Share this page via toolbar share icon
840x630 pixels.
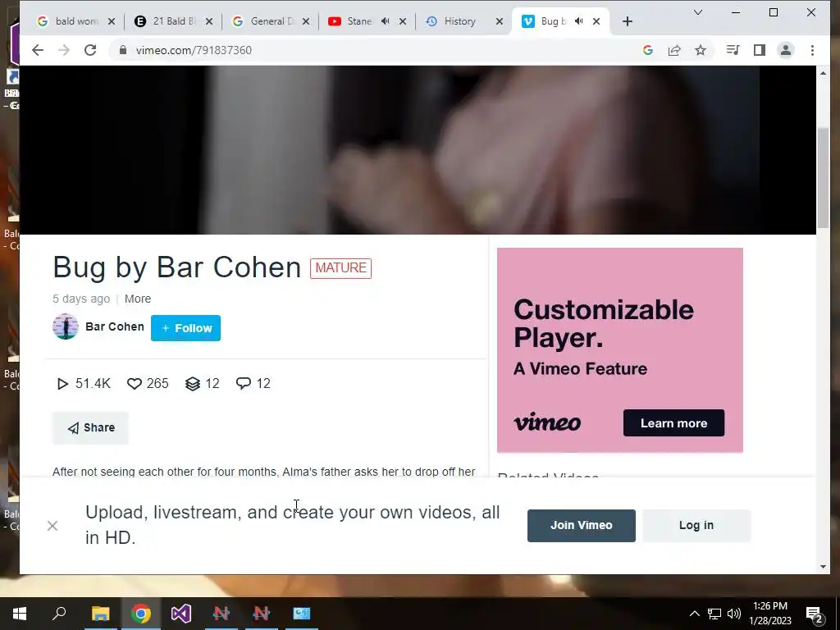pyautogui.click(x=674, y=50)
